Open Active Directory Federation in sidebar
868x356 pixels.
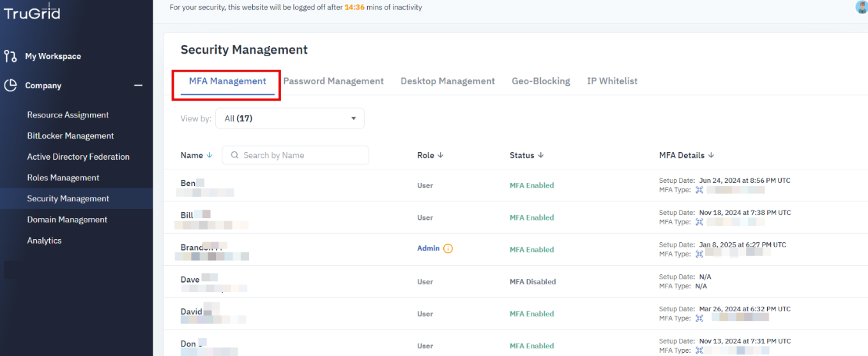(77, 157)
